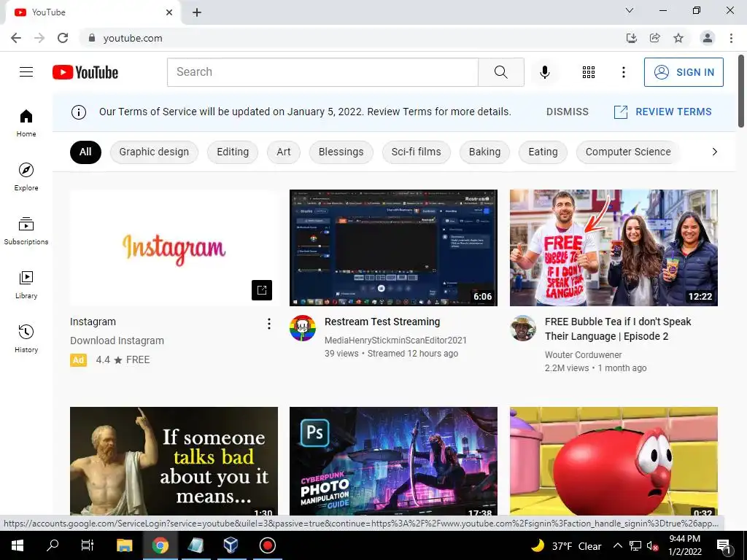Click the YouTube logo

tap(85, 72)
